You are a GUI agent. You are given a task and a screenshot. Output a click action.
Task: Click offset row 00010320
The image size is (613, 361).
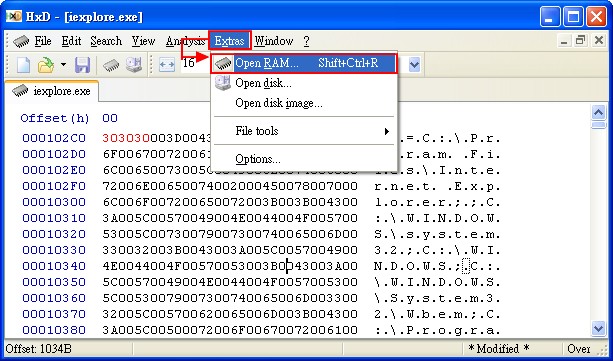(54, 234)
